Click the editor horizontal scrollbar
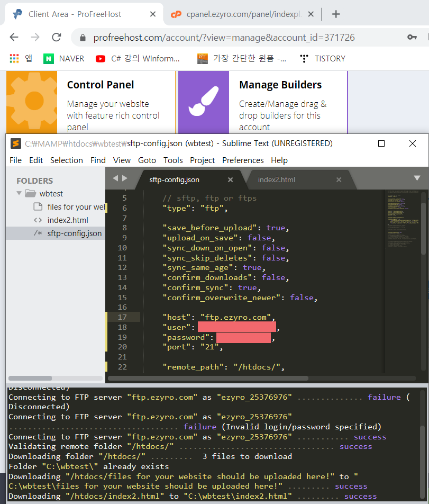Viewport: 429px width, 504px height. click(x=208, y=379)
